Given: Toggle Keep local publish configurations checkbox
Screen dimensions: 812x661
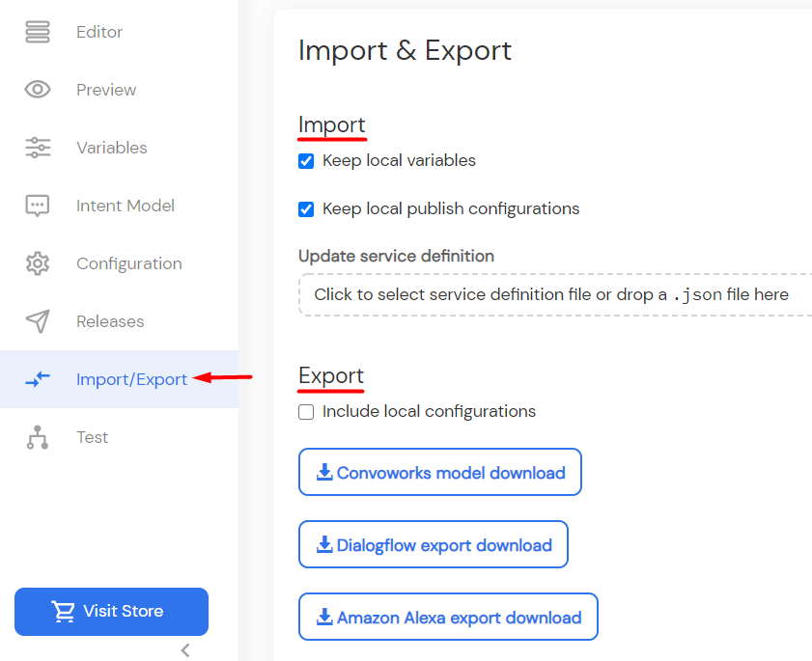Looking at the screenshot, I should coord(306,209).
